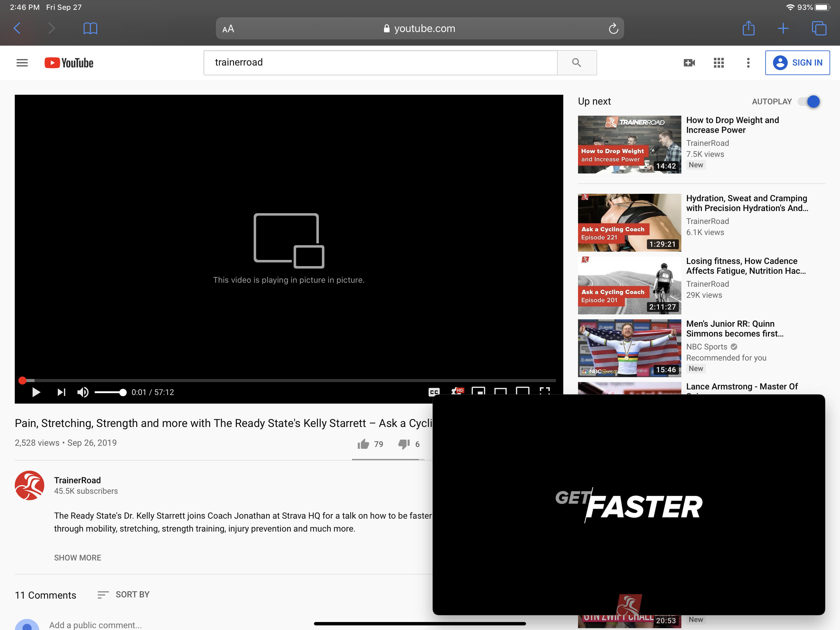Enter fullscreen from player controls
The image size is (840, 630).
coord(545,391)
